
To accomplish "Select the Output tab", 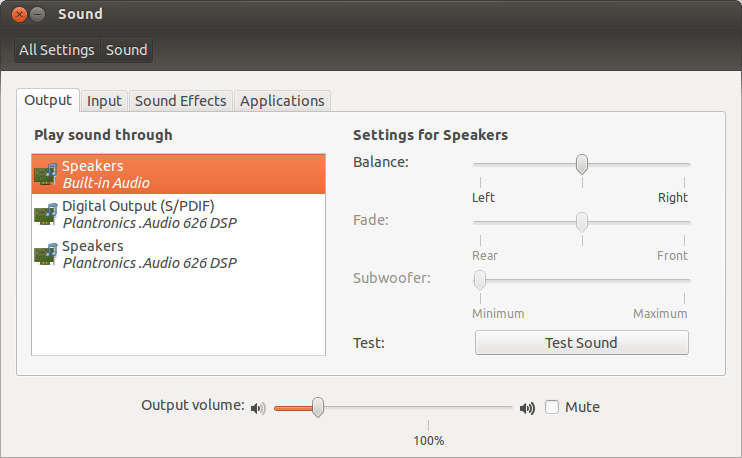I will pos(48,100).
